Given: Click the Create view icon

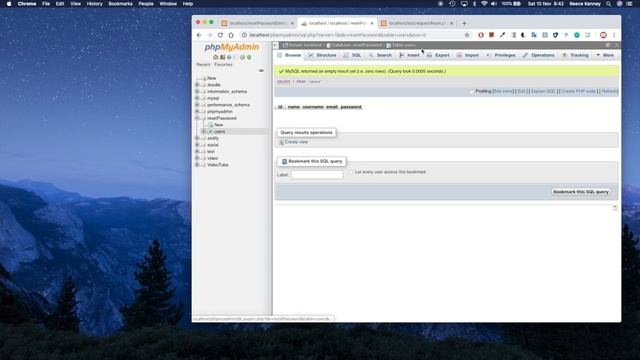Looking at the screenshot, I should [281, 142].
